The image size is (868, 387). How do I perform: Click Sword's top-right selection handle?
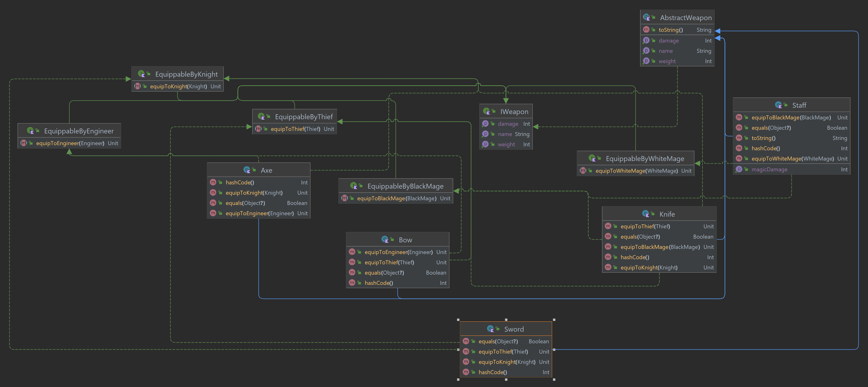tap(554, 320)
